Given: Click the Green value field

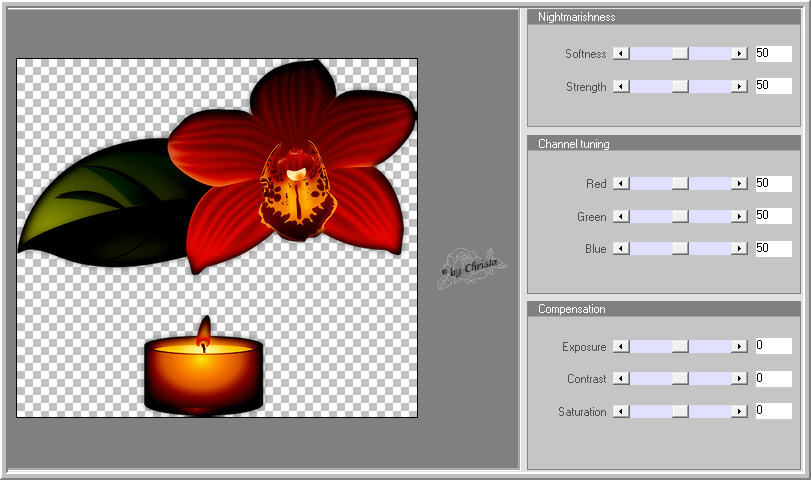Looking at the screenshot, I should point(773,216).
